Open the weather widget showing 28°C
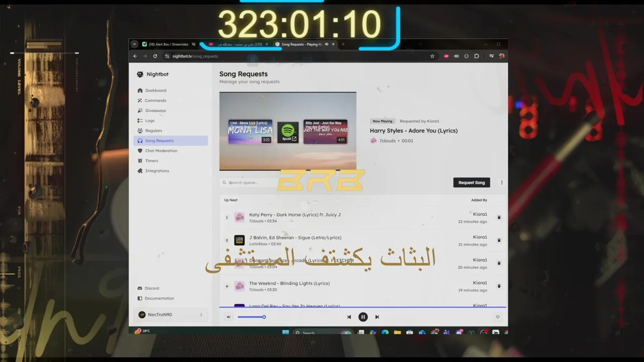 [x=142, y=331]
